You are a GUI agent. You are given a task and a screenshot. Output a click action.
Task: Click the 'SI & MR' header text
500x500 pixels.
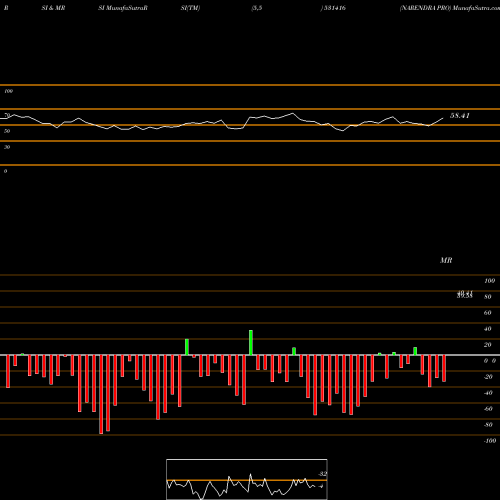(x=53, y=8)
